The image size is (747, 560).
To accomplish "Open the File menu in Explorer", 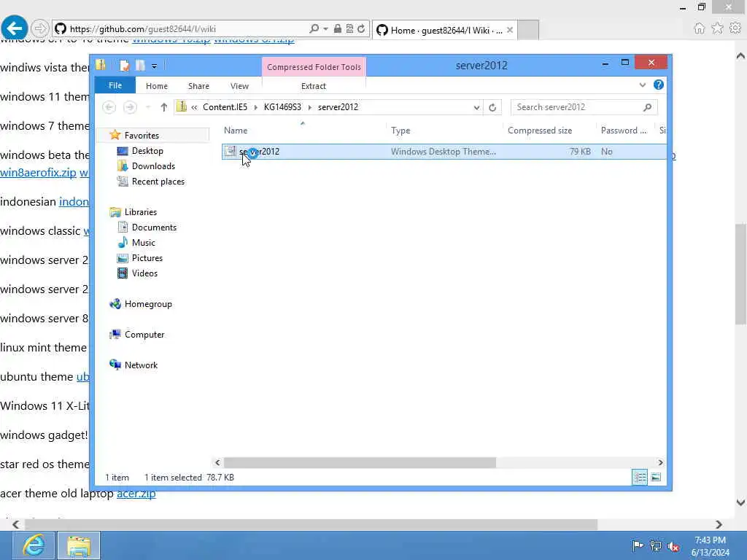I will (115, 85).
